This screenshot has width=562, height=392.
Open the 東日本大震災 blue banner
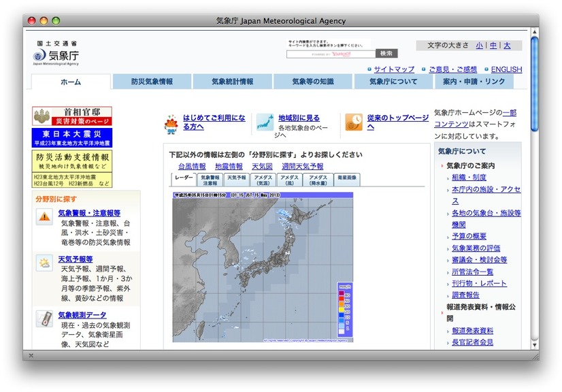[x=72, y=137]
